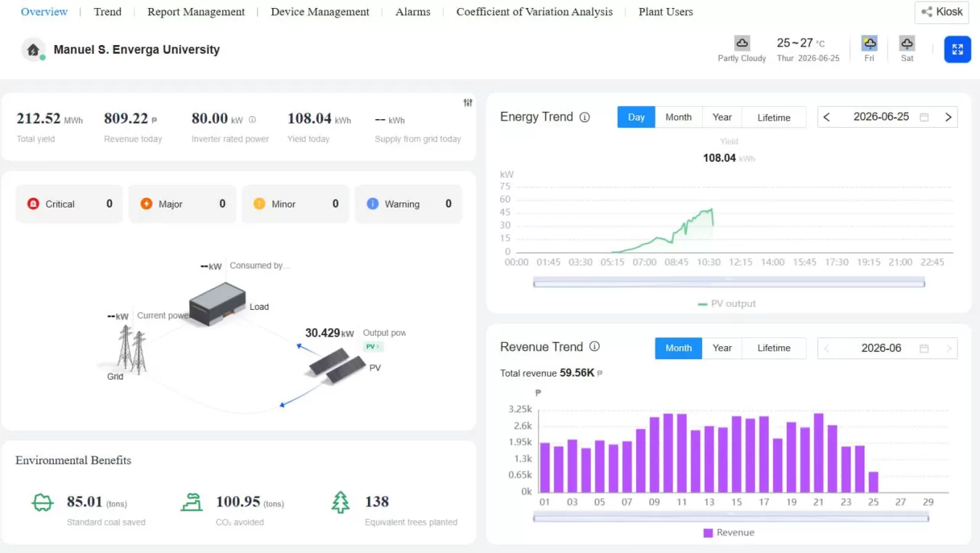Viewport: 980px width, 553px height.
Task: Toggle the Revenue legend series
Action: (x=729, y=533)
